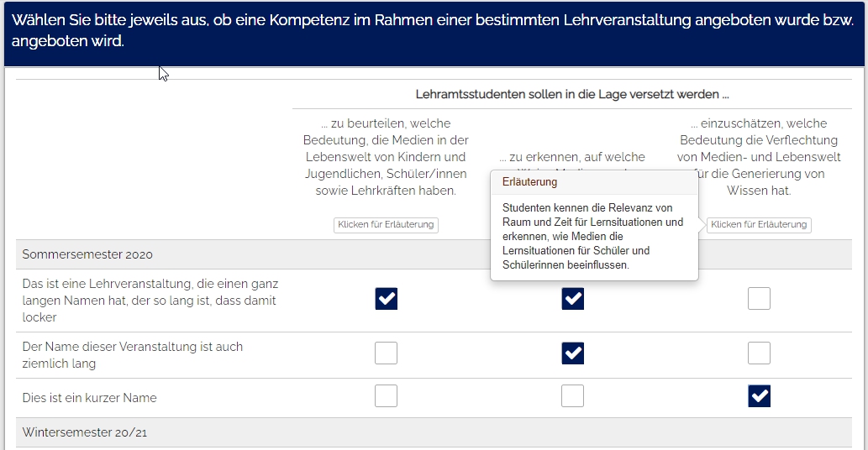
Task: Uncheck middle competence for 'Der Name dieser Veranstaltung'
Action: [572, 353]
